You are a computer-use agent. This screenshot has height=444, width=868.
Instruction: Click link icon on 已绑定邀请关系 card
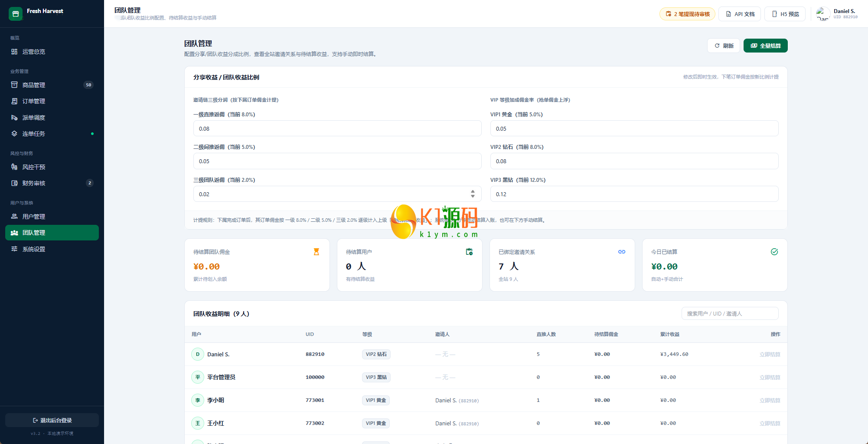coord(622,252)
